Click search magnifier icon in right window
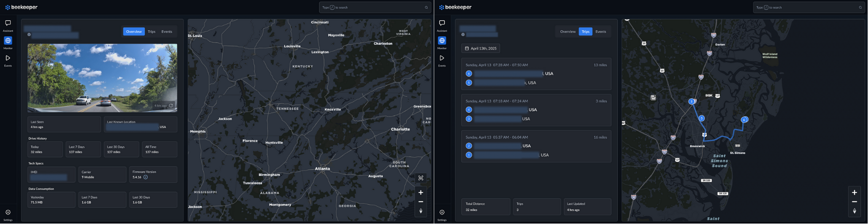This screenshot has height=224, width=868. (x=860, y=8)
